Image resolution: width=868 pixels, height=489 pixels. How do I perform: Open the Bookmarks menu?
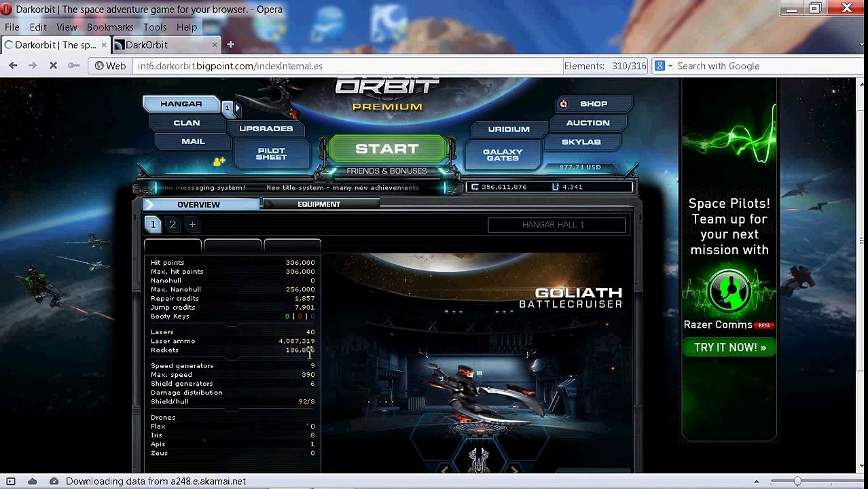point(110,27)
